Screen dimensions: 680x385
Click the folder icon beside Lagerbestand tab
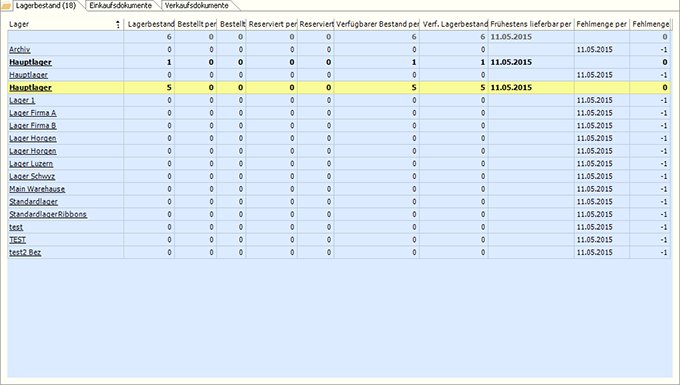pyautogui.click(x=6, y=6)
